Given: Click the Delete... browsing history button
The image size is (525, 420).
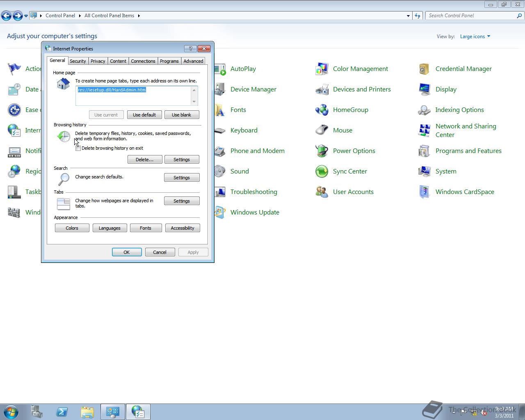Looking at the screenshot, I should point(145,160).
